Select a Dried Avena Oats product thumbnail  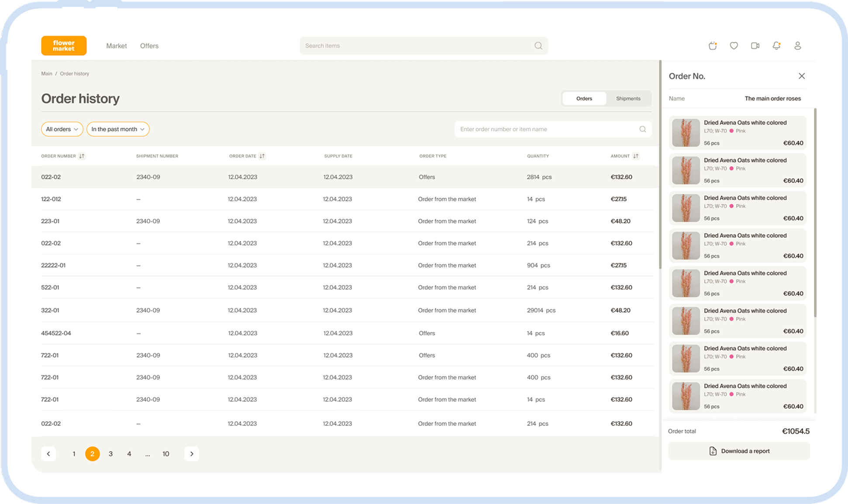click(685, 133)
